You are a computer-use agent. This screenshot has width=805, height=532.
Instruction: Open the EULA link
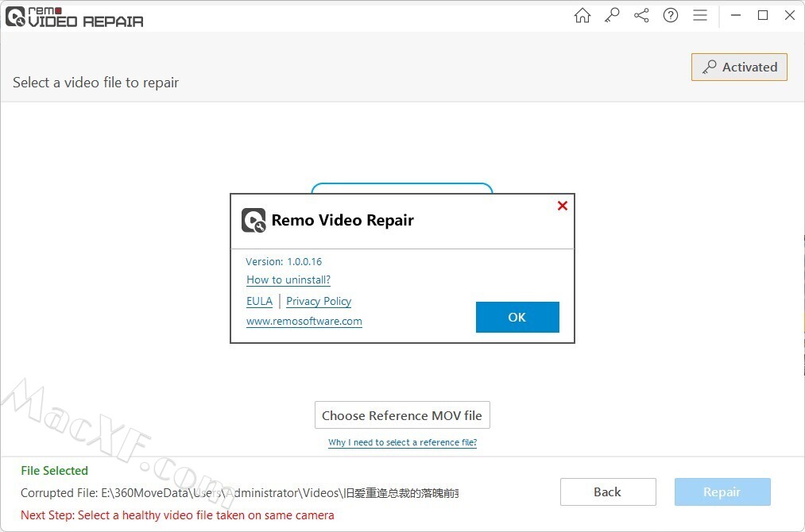[x=259, y=301]
